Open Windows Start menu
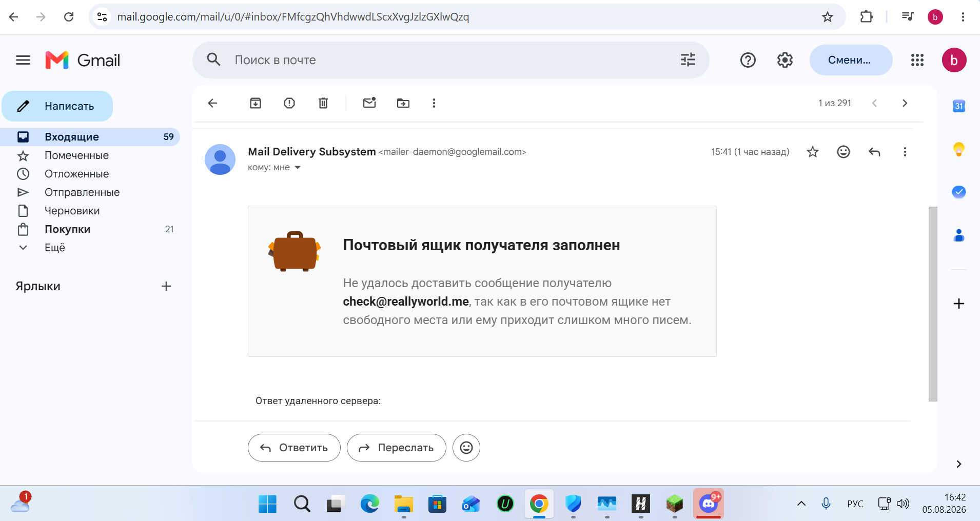Viewport: 980px width, 521px height. pyautogui.click(x=267, y=504)
